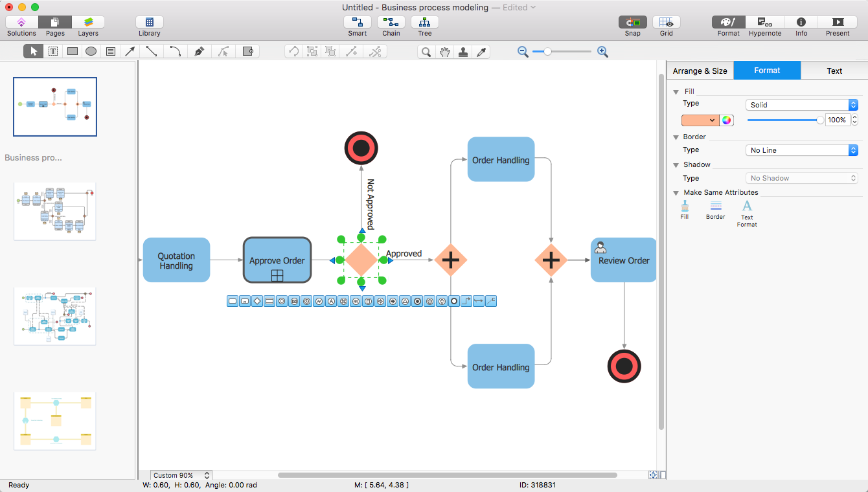The width and height of the screenshot is (868, 492).
Task: Select the direct connector arrow tool
Action: (x=130, y=51)
